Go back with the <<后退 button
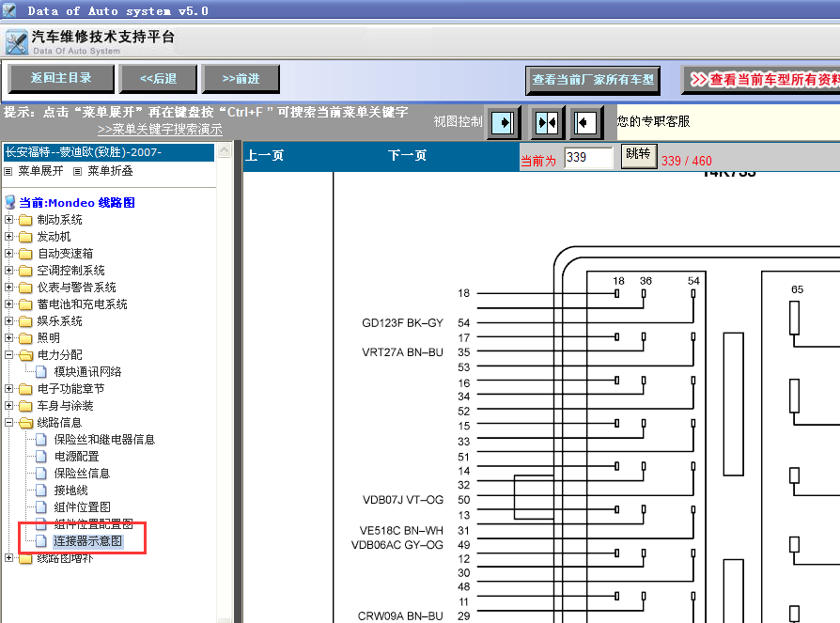The width and height of the screenshot is (840, 623). [158, 79]
